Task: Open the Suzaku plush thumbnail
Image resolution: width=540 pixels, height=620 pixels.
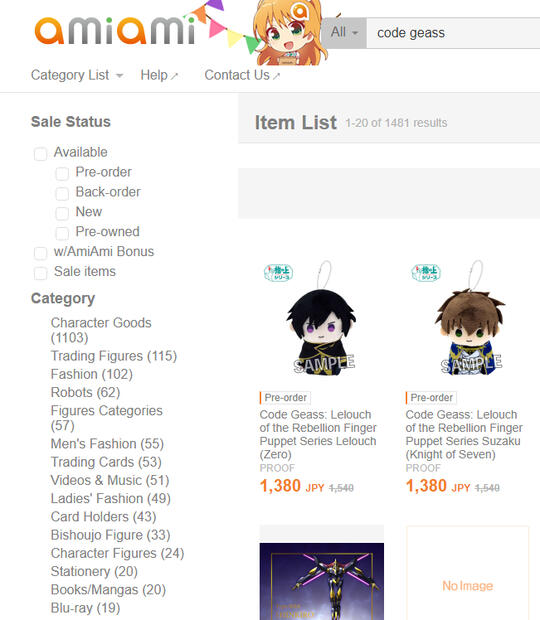Action: click(x=469, y=318)
